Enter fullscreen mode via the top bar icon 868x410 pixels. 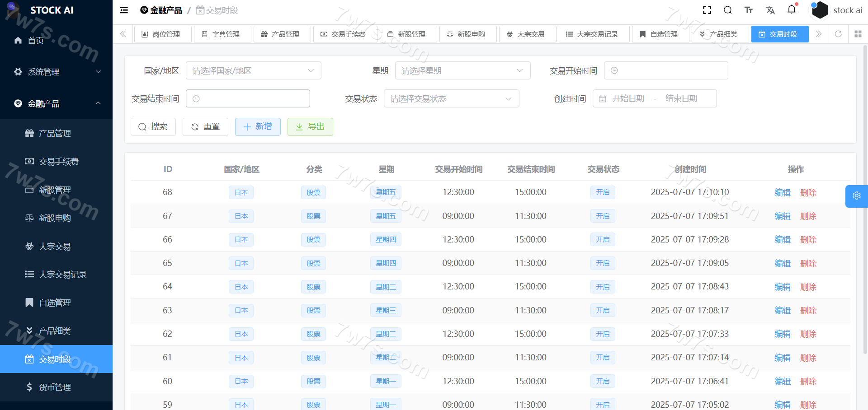coord(707,10)
